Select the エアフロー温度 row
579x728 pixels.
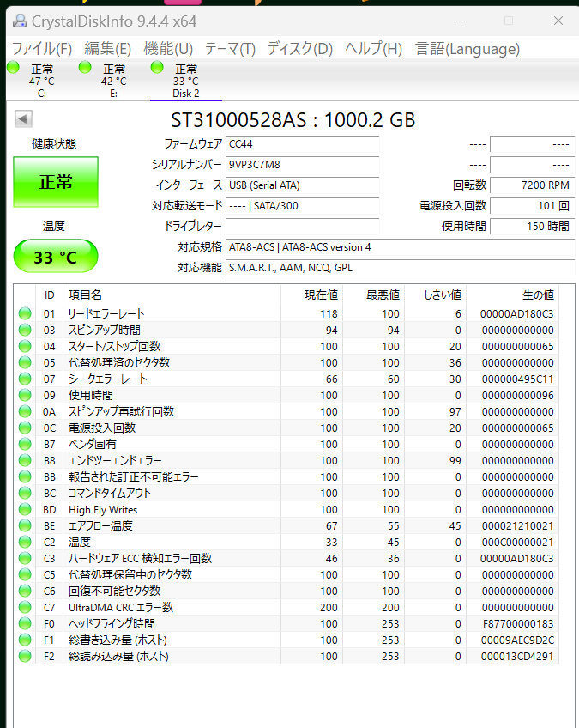click(286, 526)
